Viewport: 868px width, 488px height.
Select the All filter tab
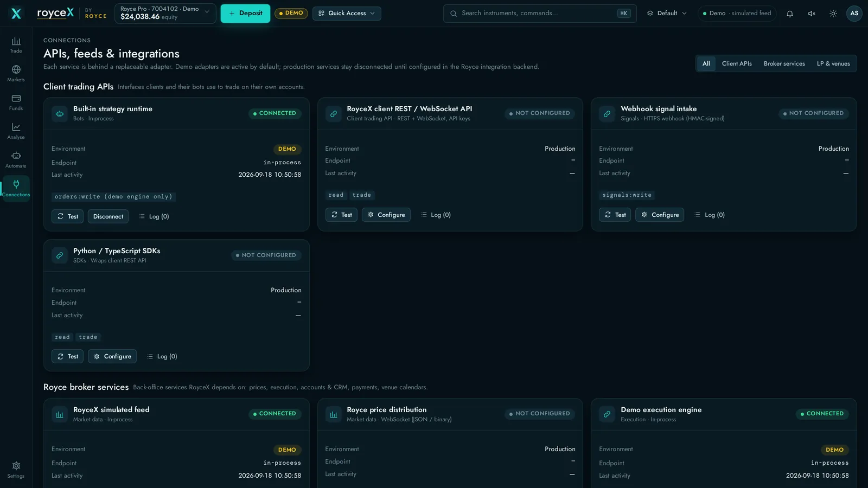(x=706, y=63)
